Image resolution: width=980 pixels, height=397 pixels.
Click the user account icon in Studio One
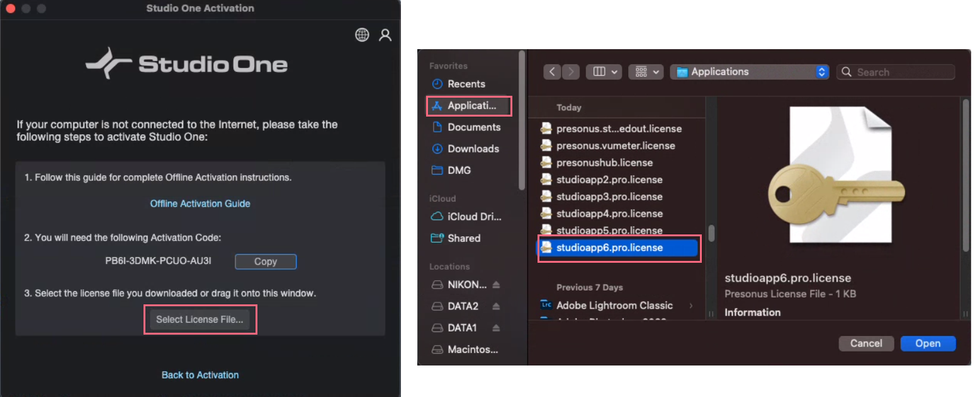(x=385, y=35)
